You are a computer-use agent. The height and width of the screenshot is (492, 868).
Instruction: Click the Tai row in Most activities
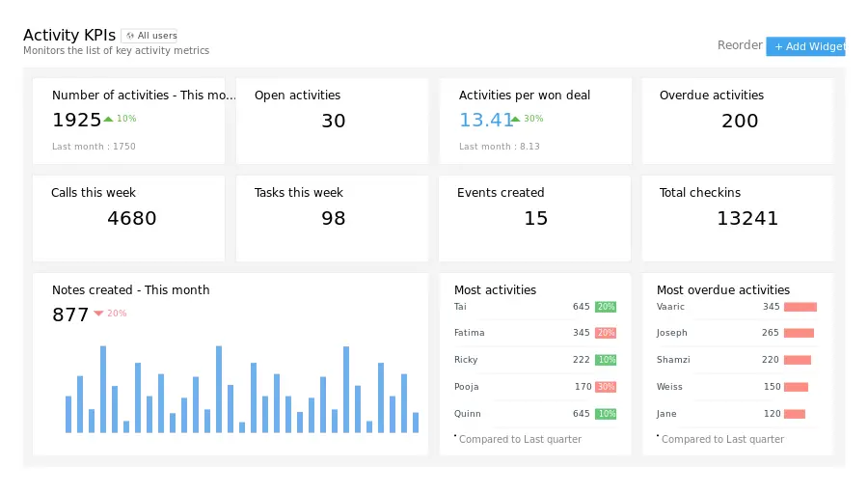pyautogui.click(x=534, y=307)
